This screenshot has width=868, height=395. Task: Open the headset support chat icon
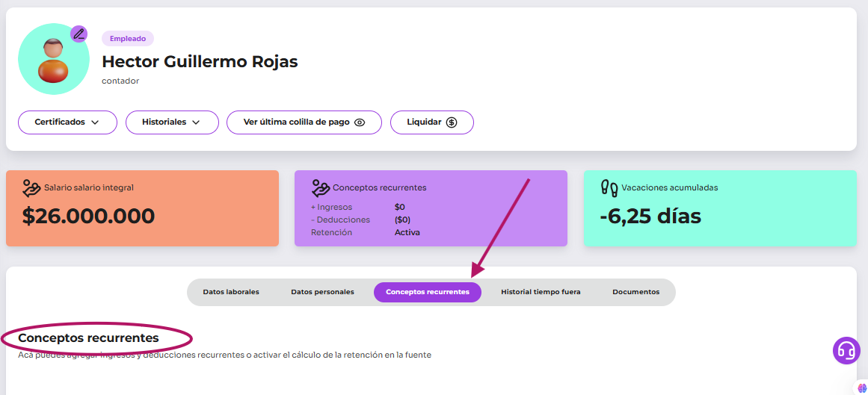[846, 350]
